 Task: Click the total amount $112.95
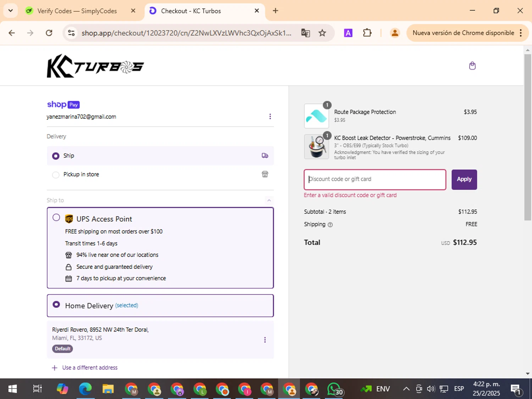pos(465,242)
